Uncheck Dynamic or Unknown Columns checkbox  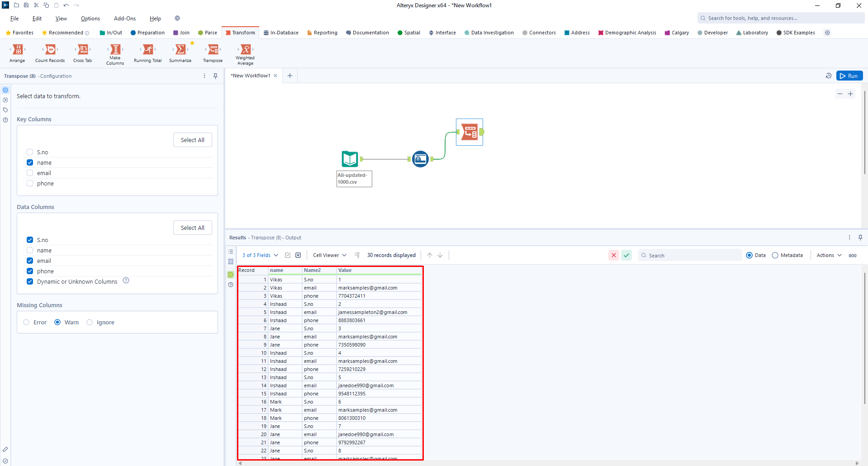(x=30, y=281)
